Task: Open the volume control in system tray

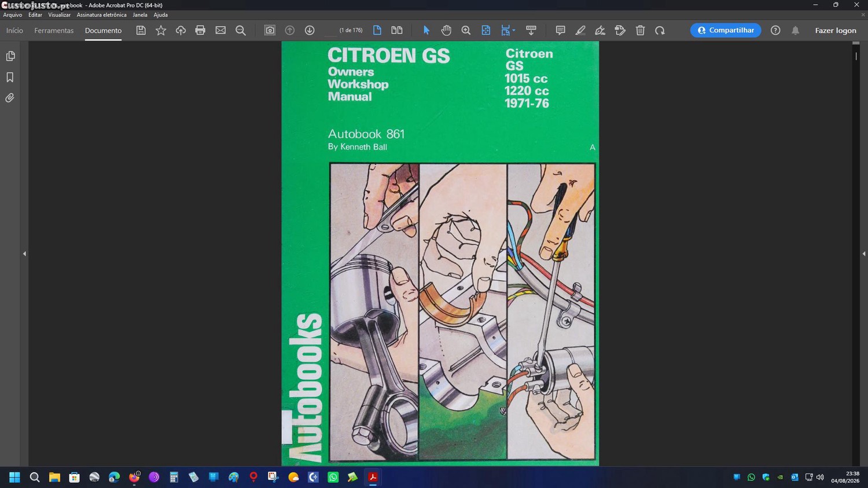Action: click(x=820, y=477)
